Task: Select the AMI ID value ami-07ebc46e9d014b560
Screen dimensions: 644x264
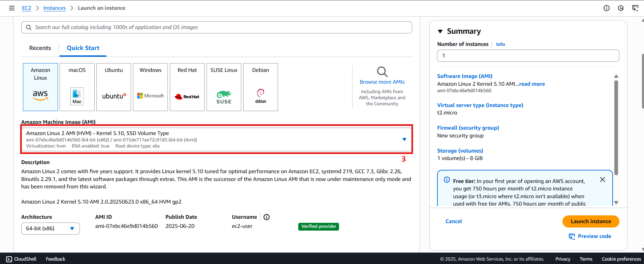Action: click(x=126, y=226)
